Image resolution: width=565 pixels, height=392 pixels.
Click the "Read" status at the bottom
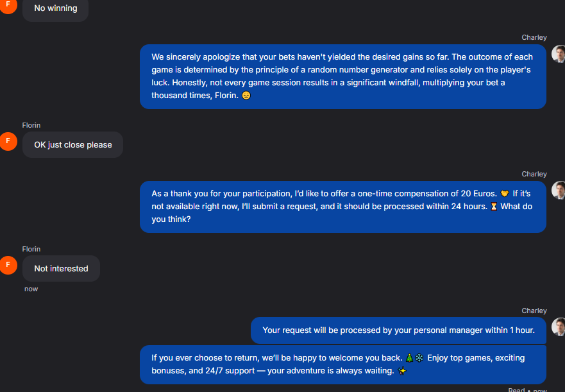[x=516, y=389]
